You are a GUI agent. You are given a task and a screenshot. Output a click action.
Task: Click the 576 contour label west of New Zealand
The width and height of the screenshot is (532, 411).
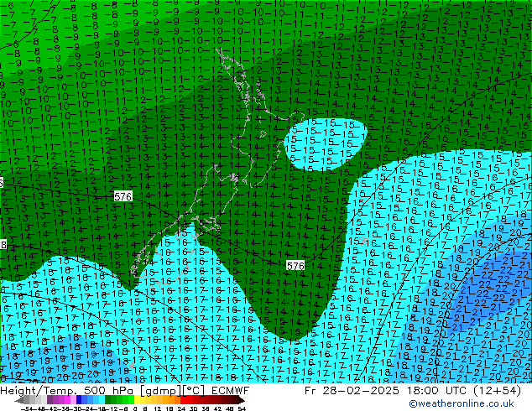click(123, 196)
